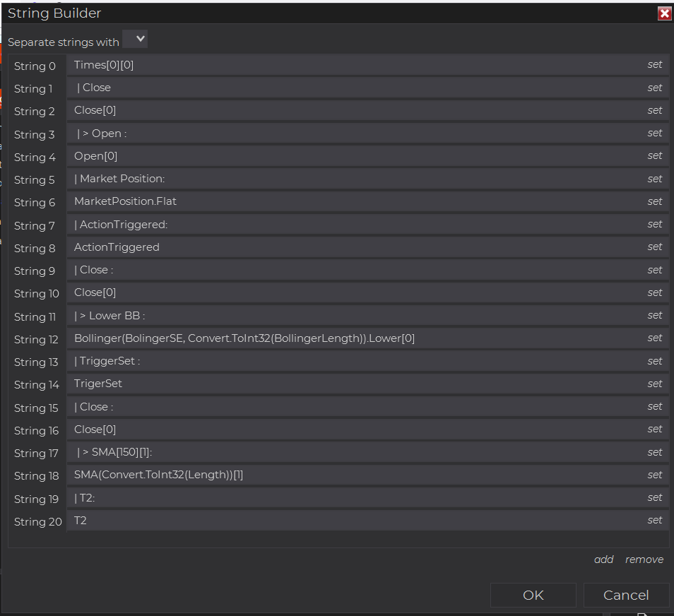The width and height of the screenshot is (674, 616).
Task: Click set link for String 6
Action: [x=655, y=201]
